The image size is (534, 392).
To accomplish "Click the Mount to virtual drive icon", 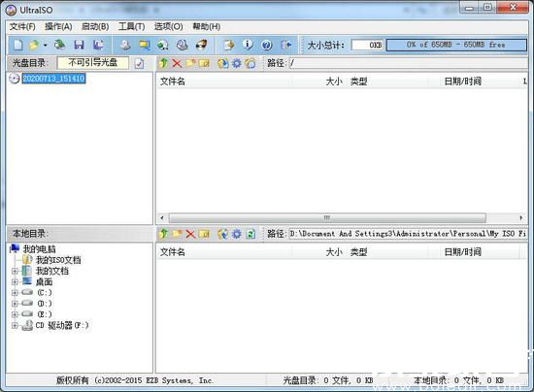I will (183, 45).
